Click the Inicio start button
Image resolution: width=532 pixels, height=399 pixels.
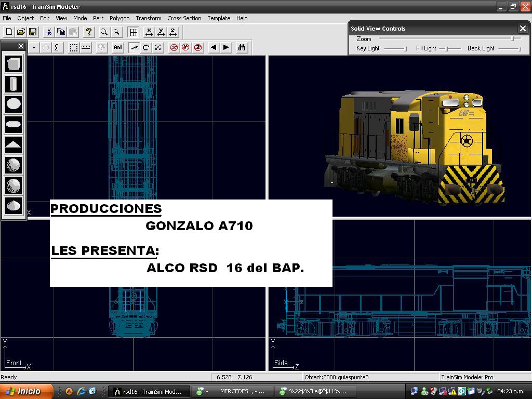(26, 391)
